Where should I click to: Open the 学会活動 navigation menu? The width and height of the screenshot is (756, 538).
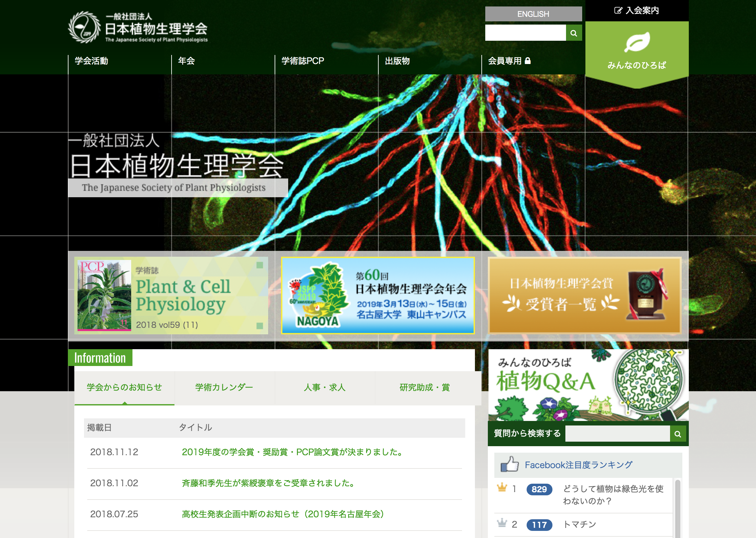(x=91, y=61)
